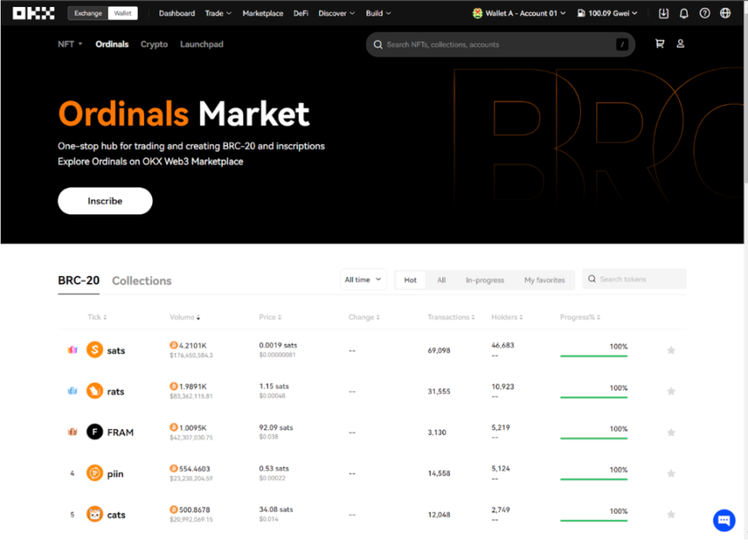The image size is (748, 560).
Task: Expand the All time dropdown
Action: [x=363, y=280]
